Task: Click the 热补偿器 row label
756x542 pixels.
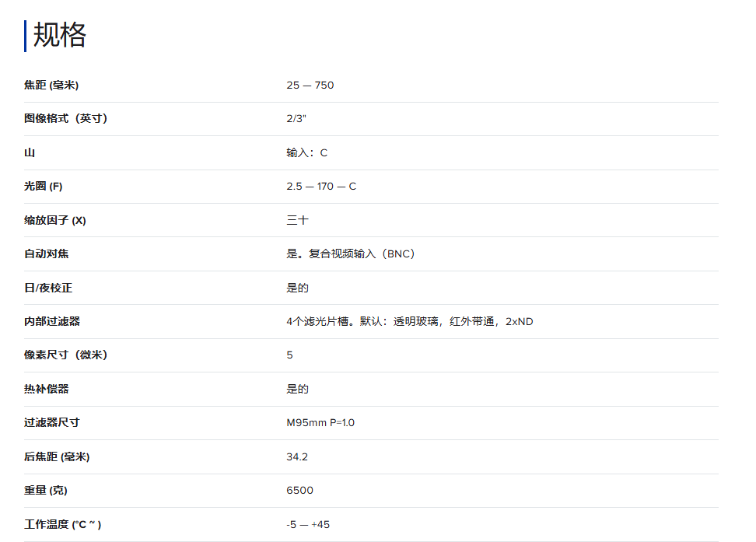Action: click(46, 389)
